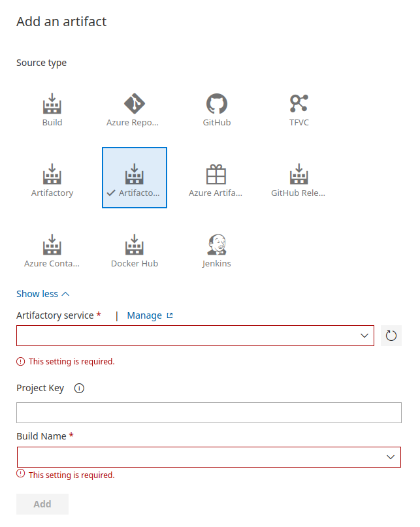Open the Artifactory service dropdown

[195, 336]
